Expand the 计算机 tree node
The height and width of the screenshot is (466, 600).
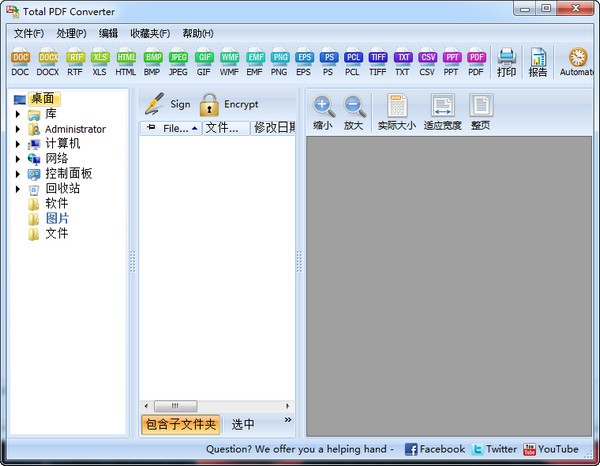tap(18, 144)
